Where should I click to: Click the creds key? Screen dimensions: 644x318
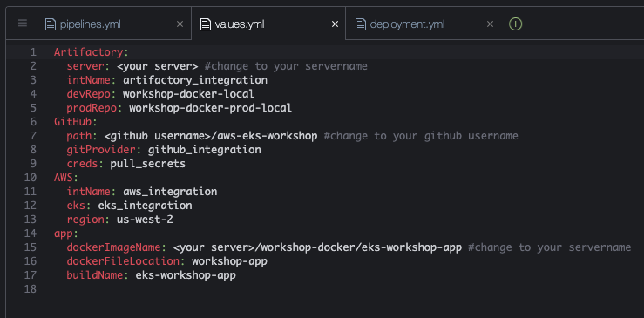82,164
